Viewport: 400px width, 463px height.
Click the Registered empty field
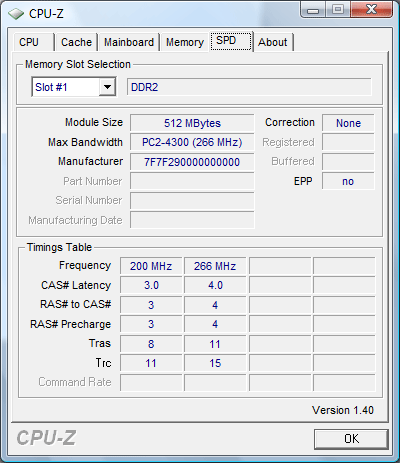(348, 143)
